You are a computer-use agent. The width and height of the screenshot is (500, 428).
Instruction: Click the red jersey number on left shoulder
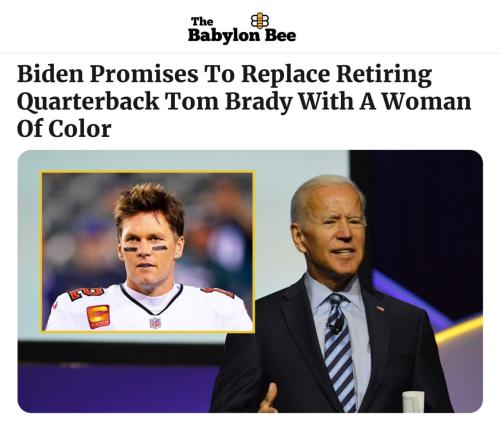[x=86, y=293]
